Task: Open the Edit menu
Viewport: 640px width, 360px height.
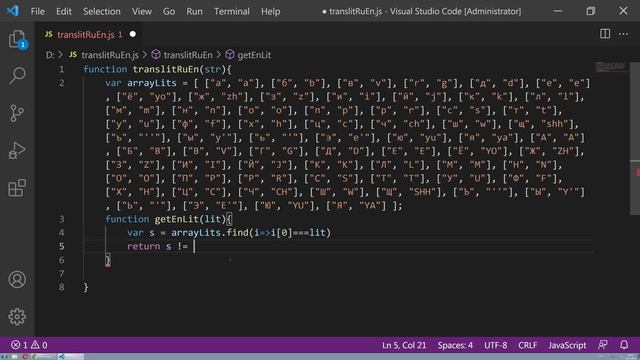Action: pyautogui.click(x=64, y=11)
